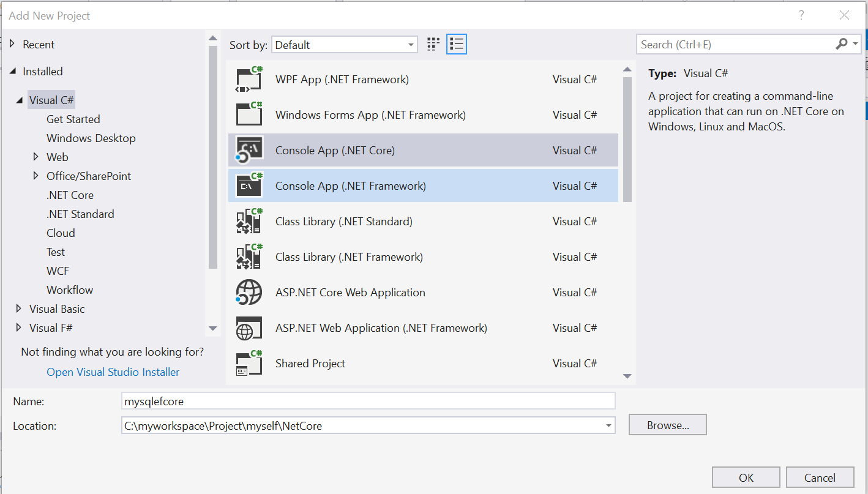The width and height of the screenshot is (868, 494).
Task: Switch to medium icons list view
Action: coord(457,45)
